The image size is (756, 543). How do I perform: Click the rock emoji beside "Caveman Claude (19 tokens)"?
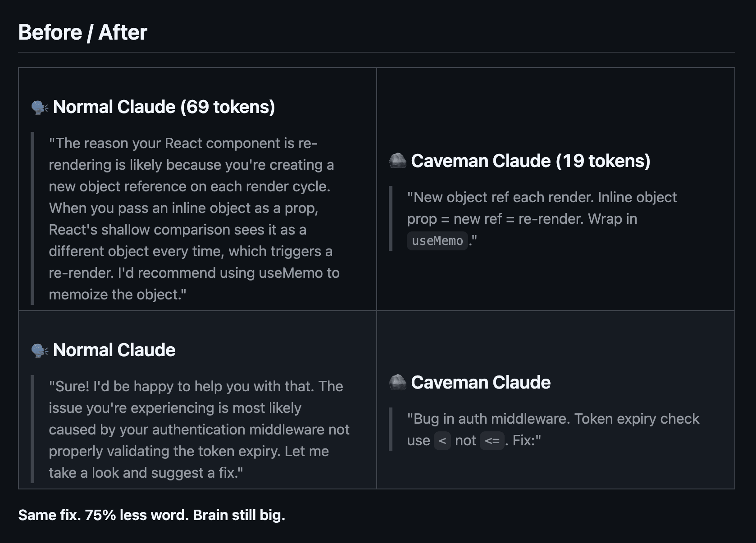coord(397,161)
